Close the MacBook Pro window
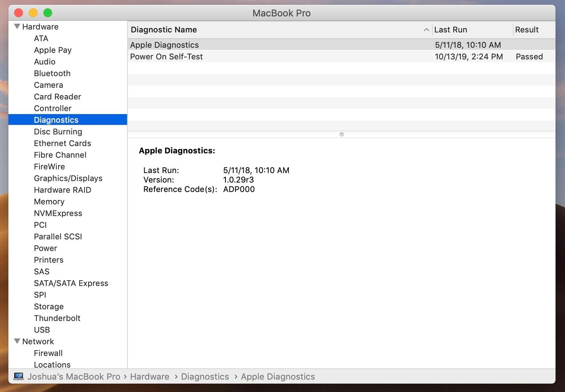 [19, 13]
